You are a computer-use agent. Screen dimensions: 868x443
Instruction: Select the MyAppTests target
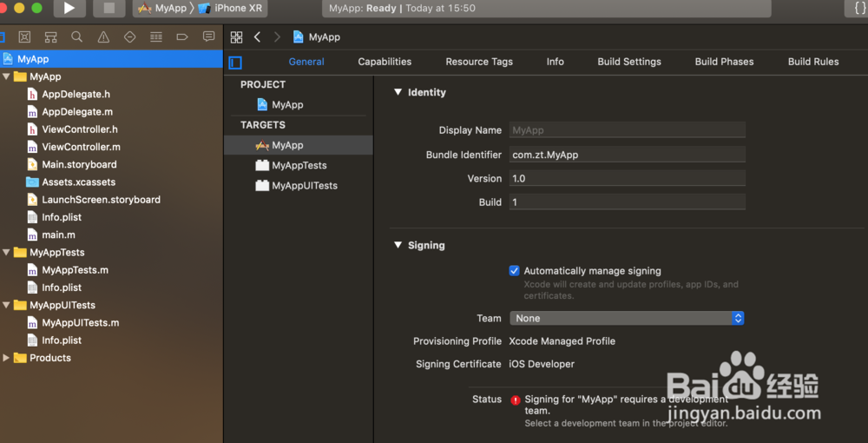[x=291, y=166]
